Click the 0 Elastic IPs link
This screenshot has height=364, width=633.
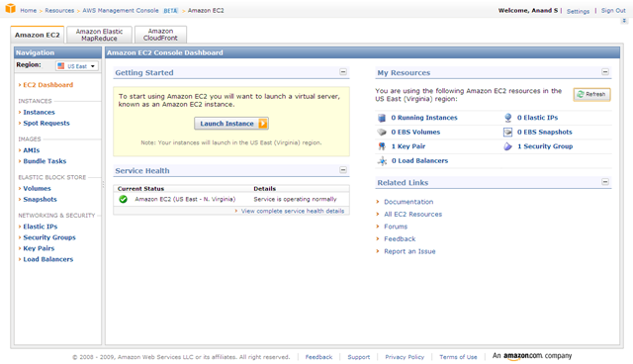[x=537, y=118]
